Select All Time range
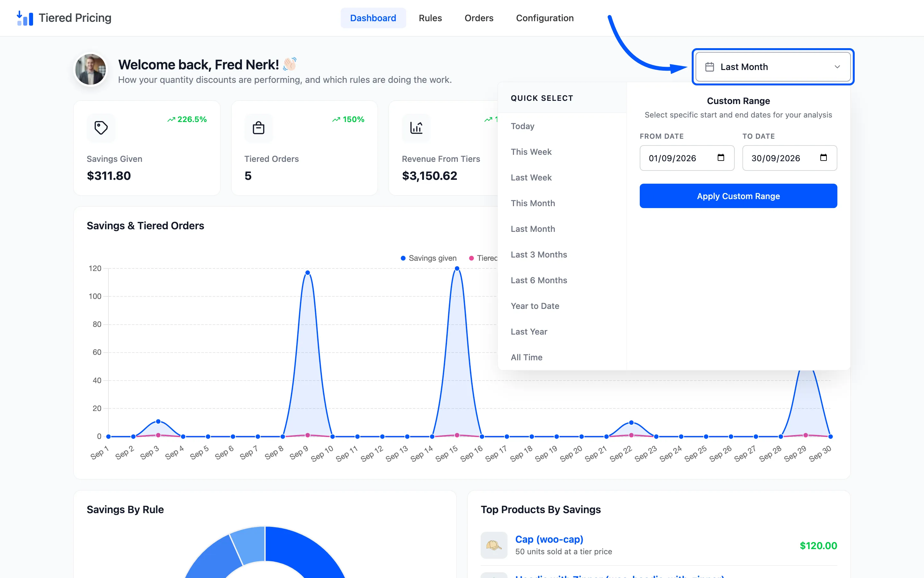The image size is (924, 578). (562, 357)
